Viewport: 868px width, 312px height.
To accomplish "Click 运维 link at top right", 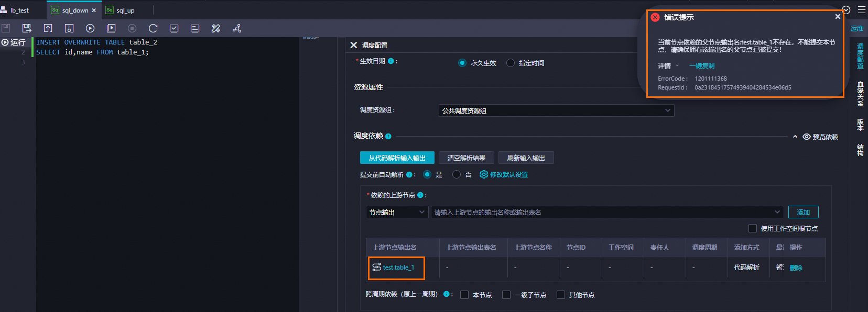I will (x=857, y=29).
